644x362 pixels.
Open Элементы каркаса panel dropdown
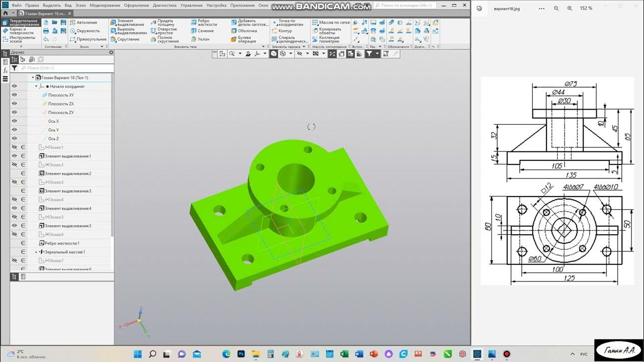304,47
